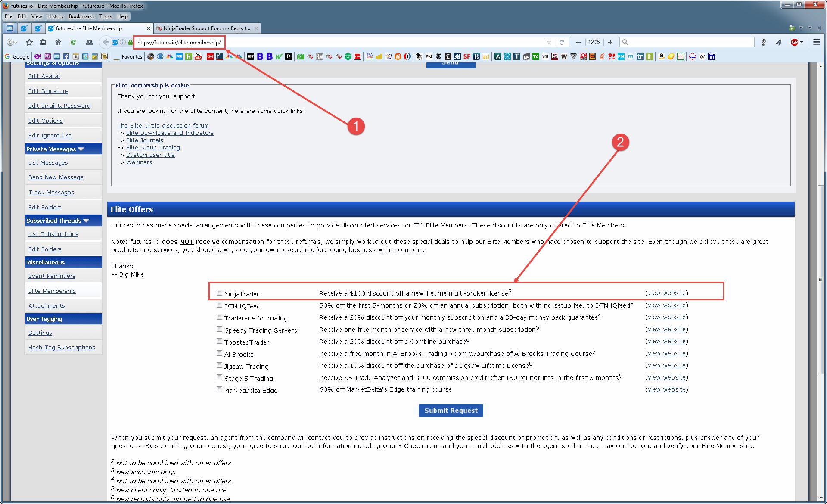The image size is (827, 504).
Task: Check the NinjaTrader offer checkbox
Action: click(220, 293)
